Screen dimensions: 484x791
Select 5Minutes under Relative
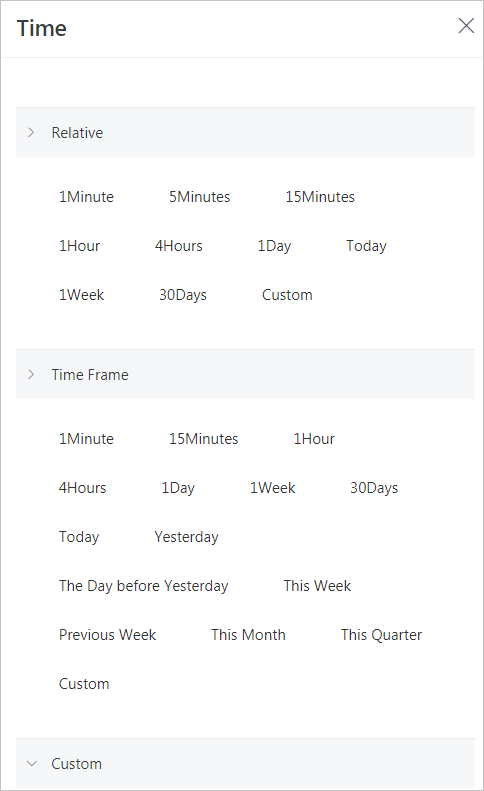[199, 197]
